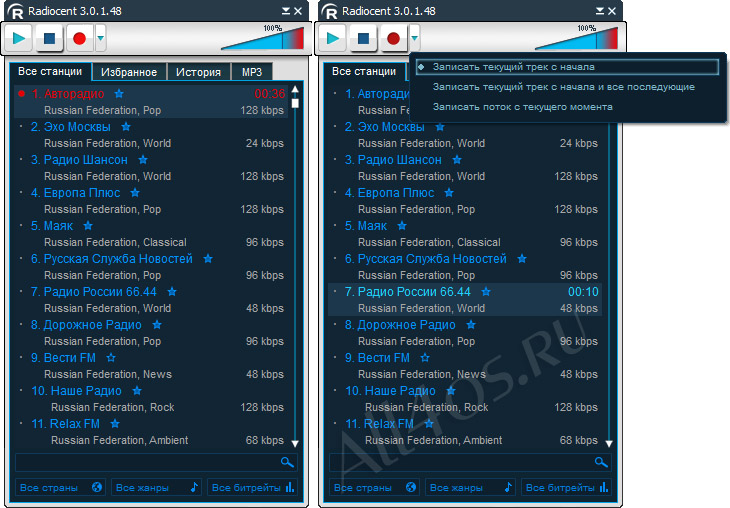Click the Stop button in left window

pyautogui.click(x=49, y=38)
